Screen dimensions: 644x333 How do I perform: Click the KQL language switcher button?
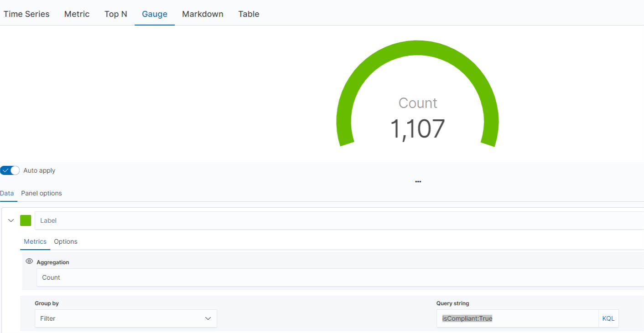pos(608,318)
